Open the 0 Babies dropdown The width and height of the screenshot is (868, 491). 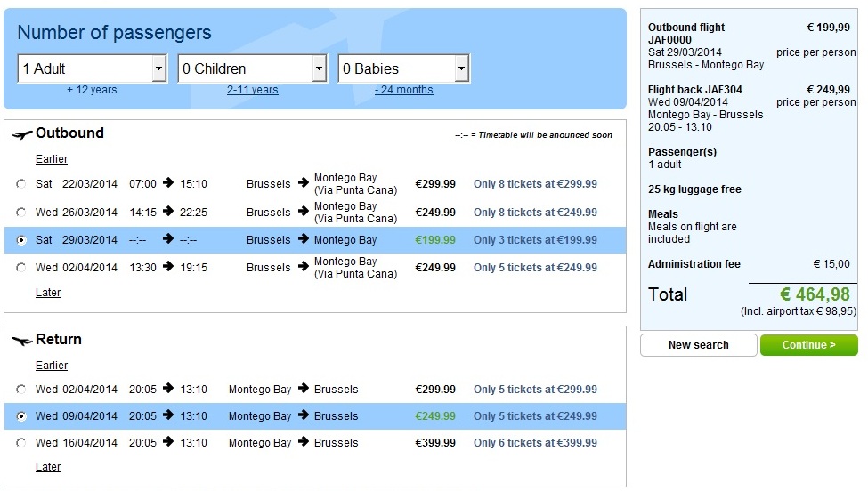(x=403, y=68)
